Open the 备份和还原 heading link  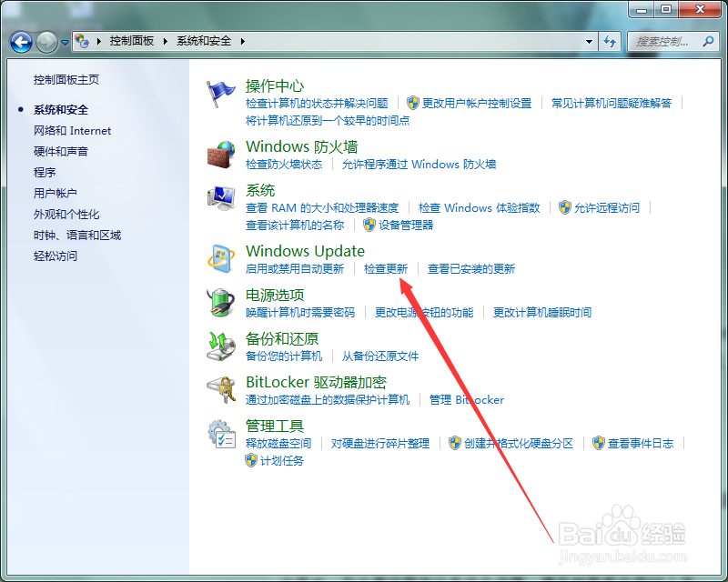pyautogui.click(x=282, y=339)
